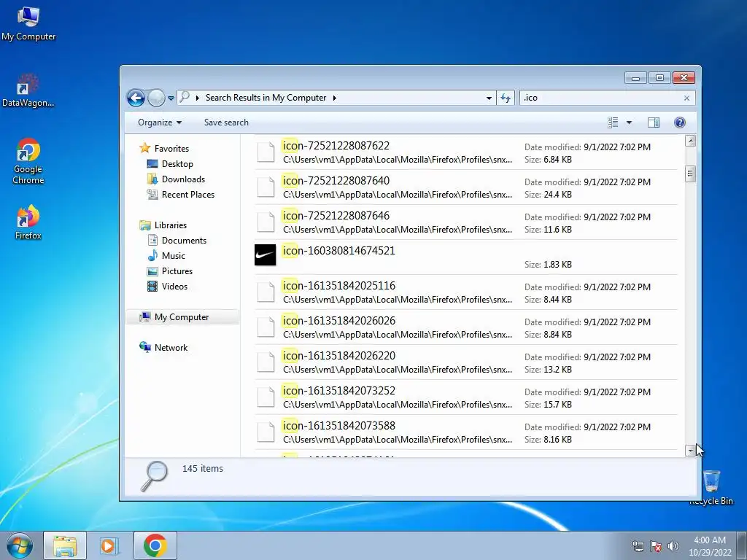Screen dimensions: 747x560
Task: Click Windows Explorer in the taskbar
Action: click(x=65, y=545)
